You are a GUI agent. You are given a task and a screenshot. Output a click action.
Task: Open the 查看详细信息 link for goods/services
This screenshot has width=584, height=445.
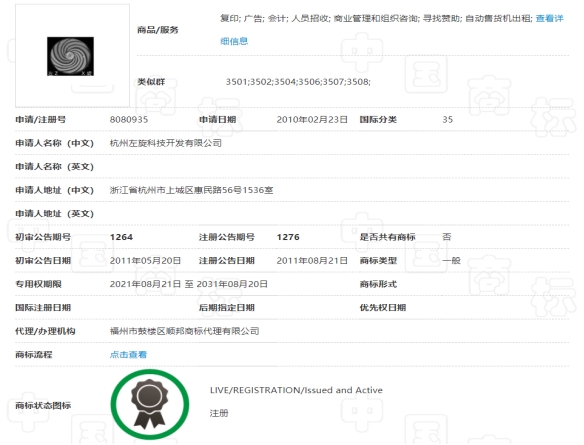point(549,18)
